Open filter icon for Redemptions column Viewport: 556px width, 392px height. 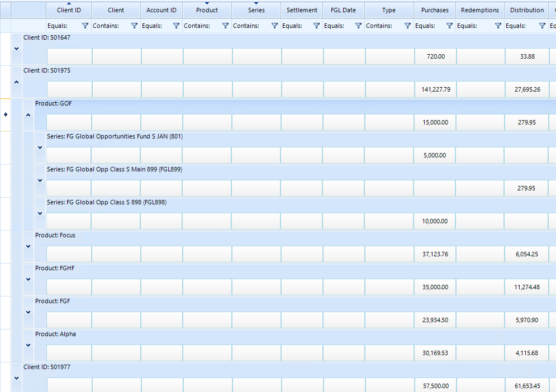tap(498, 26)
